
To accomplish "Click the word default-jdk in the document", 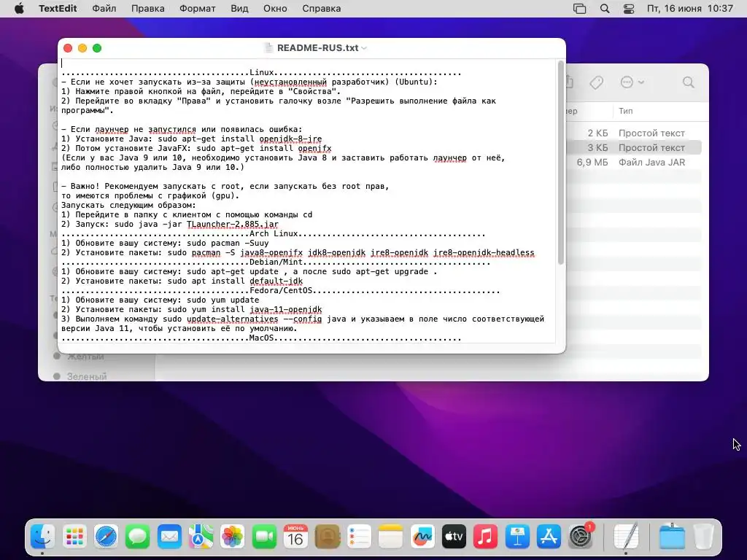I will coord(276,281).
